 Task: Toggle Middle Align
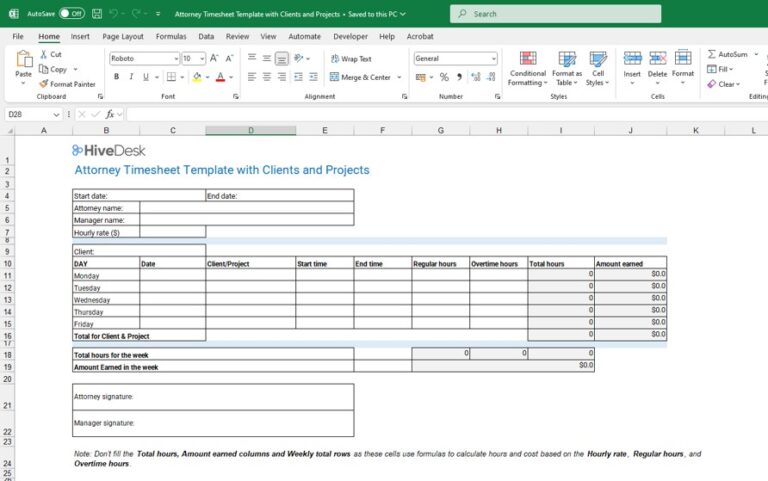click(267, 58)
